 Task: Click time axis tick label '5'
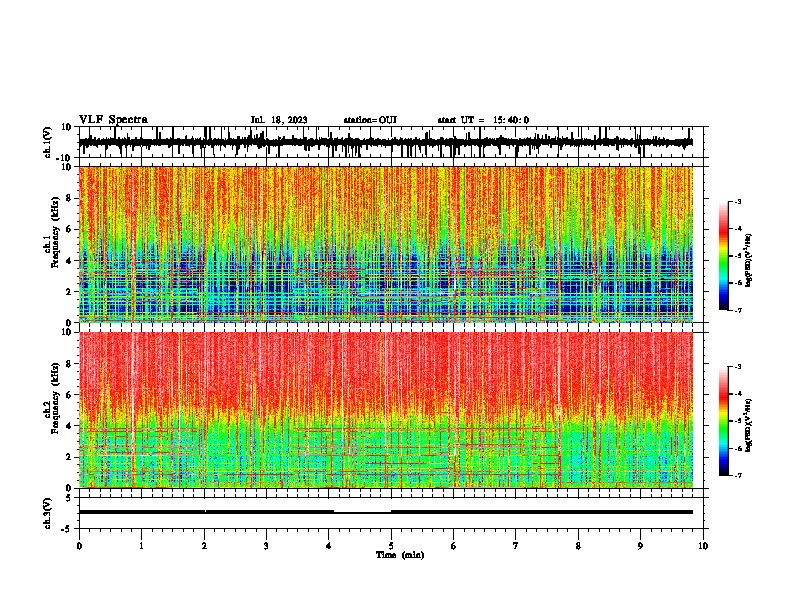[391, 546]
